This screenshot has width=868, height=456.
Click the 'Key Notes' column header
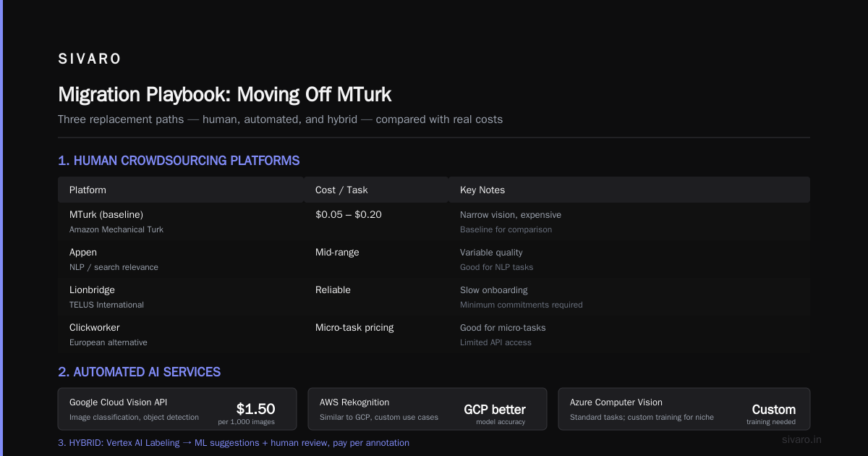tap(482, 190)
